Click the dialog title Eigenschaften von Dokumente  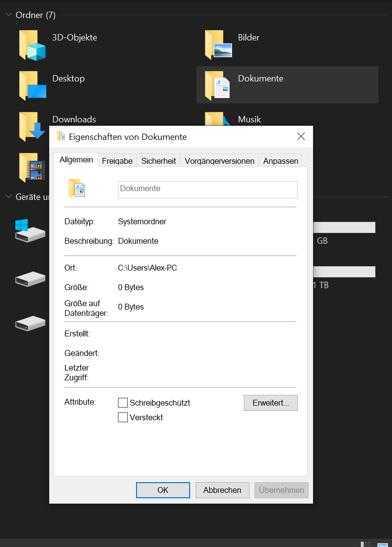(128, 137)
